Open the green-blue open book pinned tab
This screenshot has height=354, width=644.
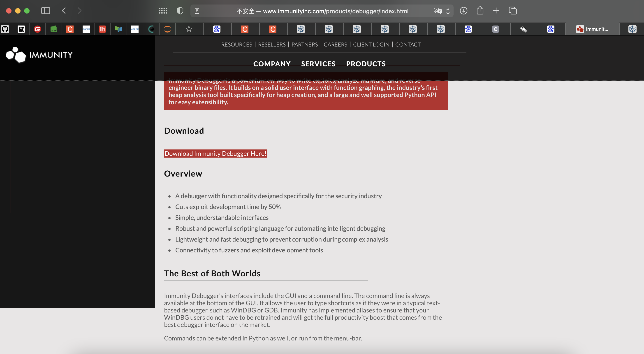[x=119, y=29]
